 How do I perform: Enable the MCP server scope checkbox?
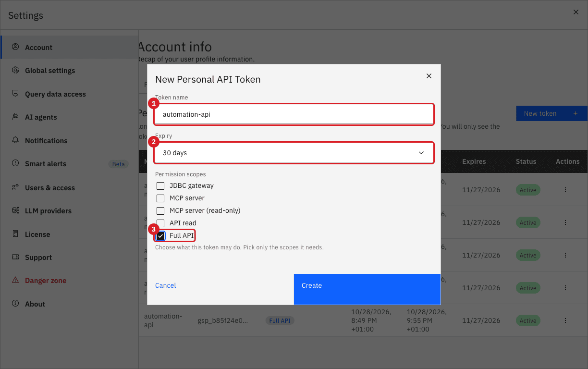pyautogui.click(x=160, y=198)
